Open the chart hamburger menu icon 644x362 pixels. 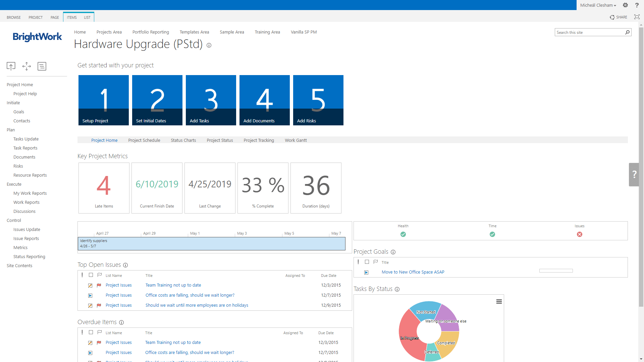[499, 302]
